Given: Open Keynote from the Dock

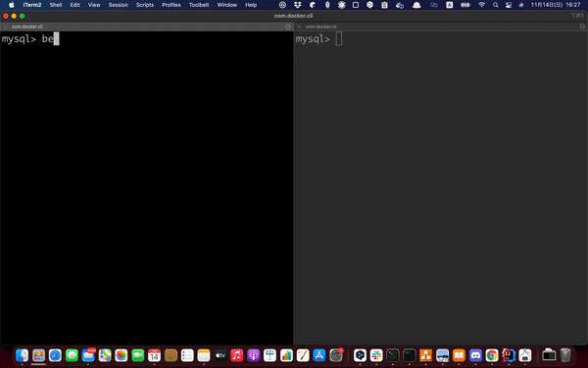Looking at the screenshot, I should click(269, 355).
